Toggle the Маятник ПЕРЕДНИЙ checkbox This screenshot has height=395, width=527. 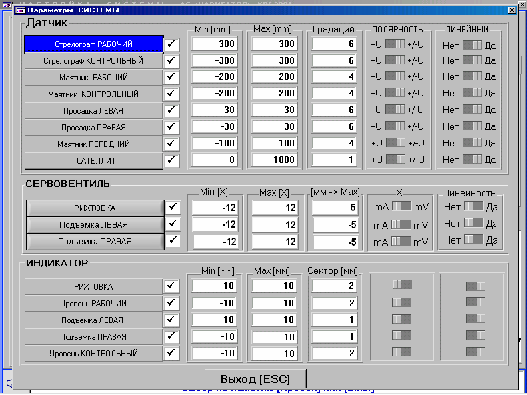pos(171,144)
